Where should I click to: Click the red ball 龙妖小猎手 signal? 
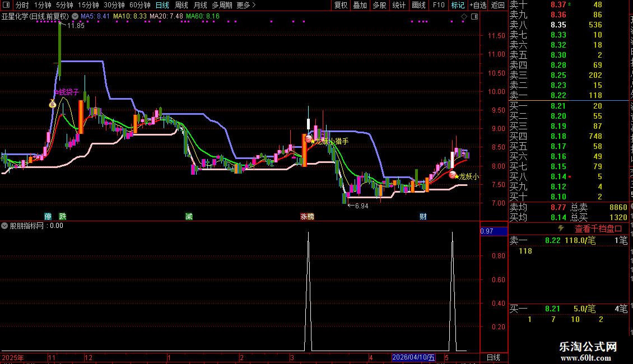[x=309, y=139]
